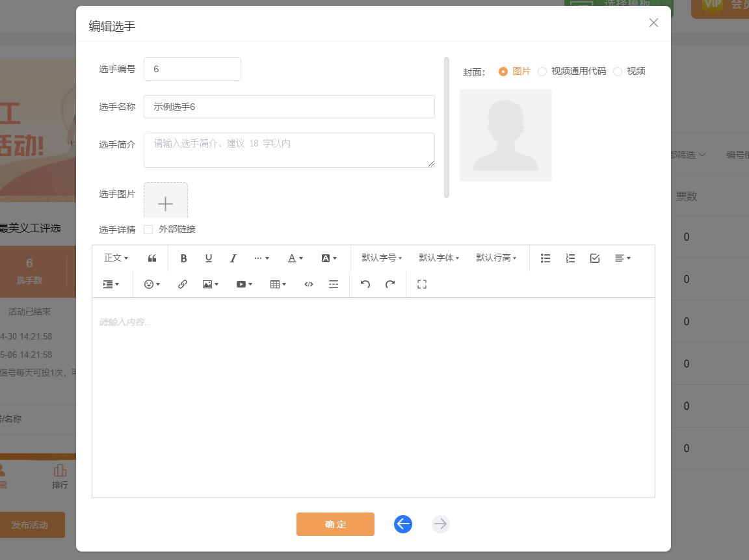Screen dimensions: 749x560
Task: Check the 外部链接 checkbox
Action: 148,230
